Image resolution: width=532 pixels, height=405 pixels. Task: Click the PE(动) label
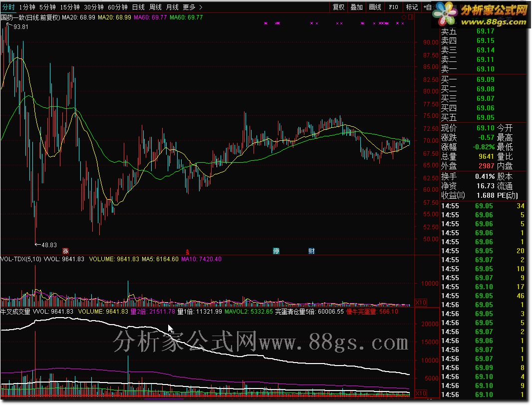click(x=508, y=196)
